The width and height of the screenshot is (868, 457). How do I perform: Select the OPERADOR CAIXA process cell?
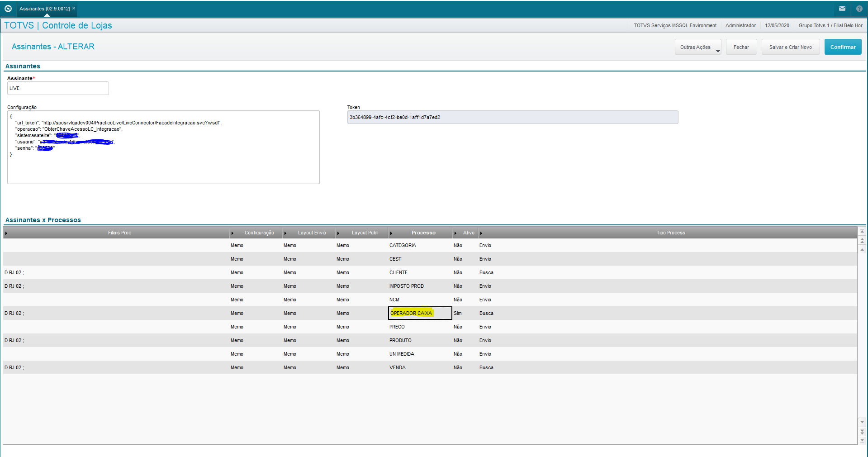[x=420, y=313]
